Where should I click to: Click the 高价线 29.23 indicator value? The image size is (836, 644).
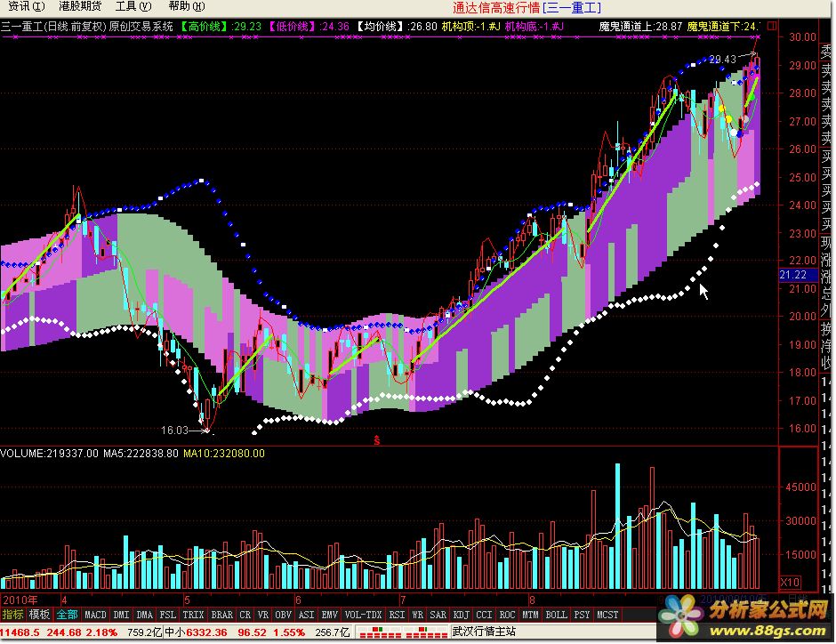[x=219, y=26]
